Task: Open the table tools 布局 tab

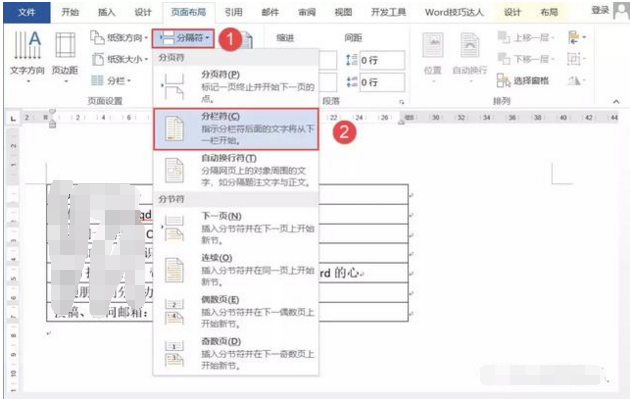Action: [549, 12]
